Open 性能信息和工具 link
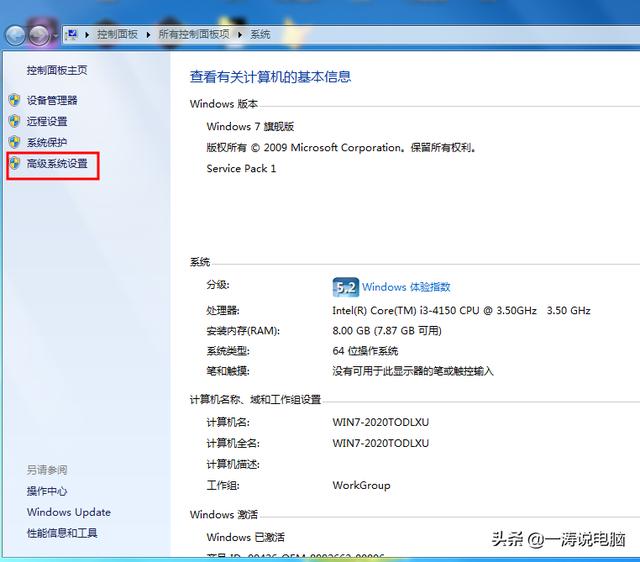 point(62,533)
